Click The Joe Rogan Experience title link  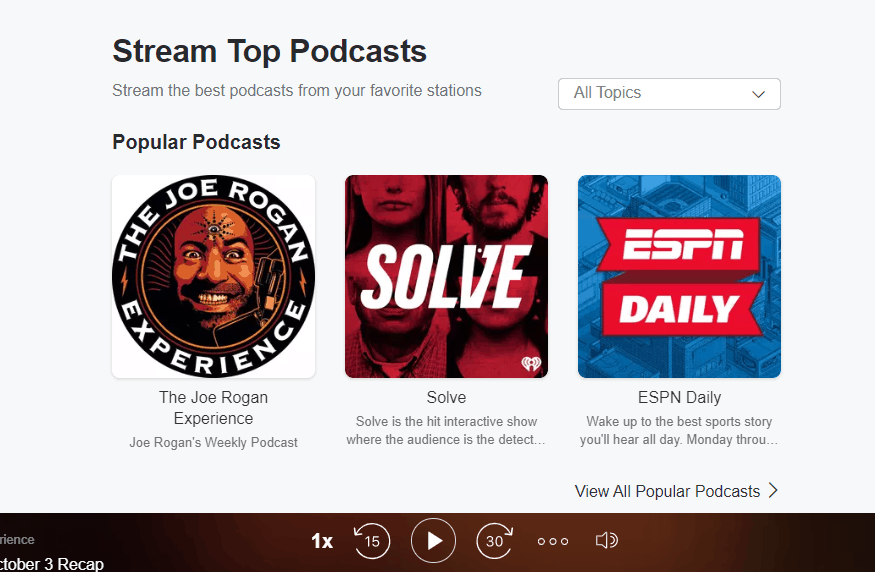pyautogui.click(x=214, y=408)
